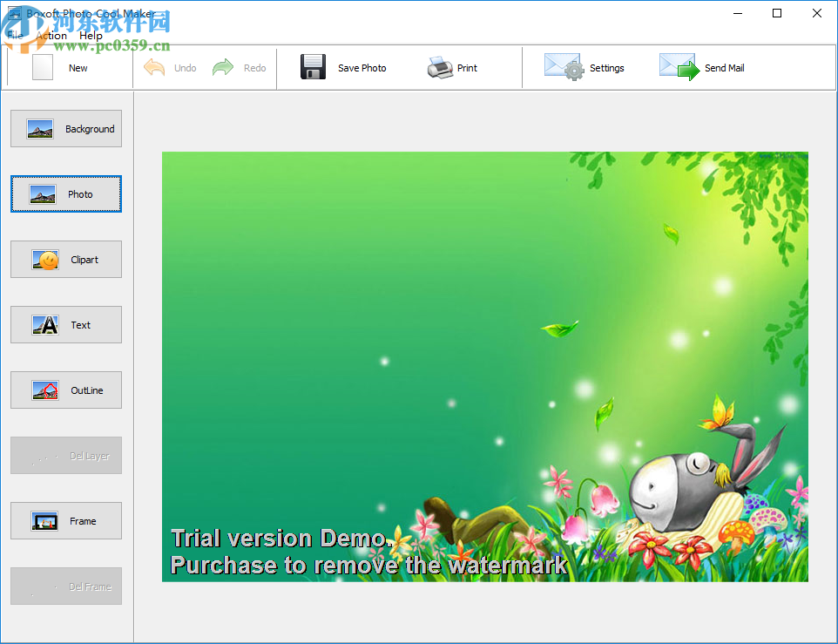This screenshot has height=644, width=838.
Task: Click the Frame picture icon
Action: (44, 521)
